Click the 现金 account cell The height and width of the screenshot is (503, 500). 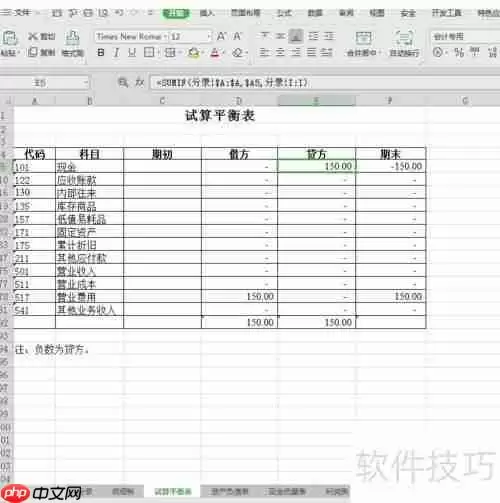(89, 167)
